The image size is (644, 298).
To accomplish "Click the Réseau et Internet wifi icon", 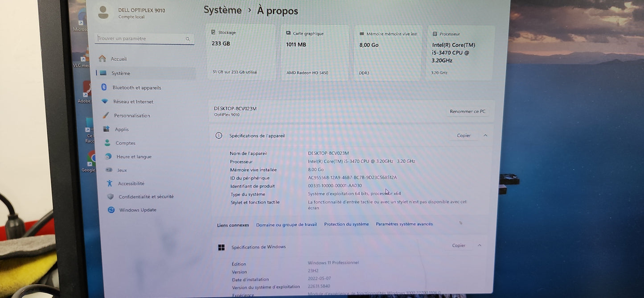I will click(x=105, y=101).
